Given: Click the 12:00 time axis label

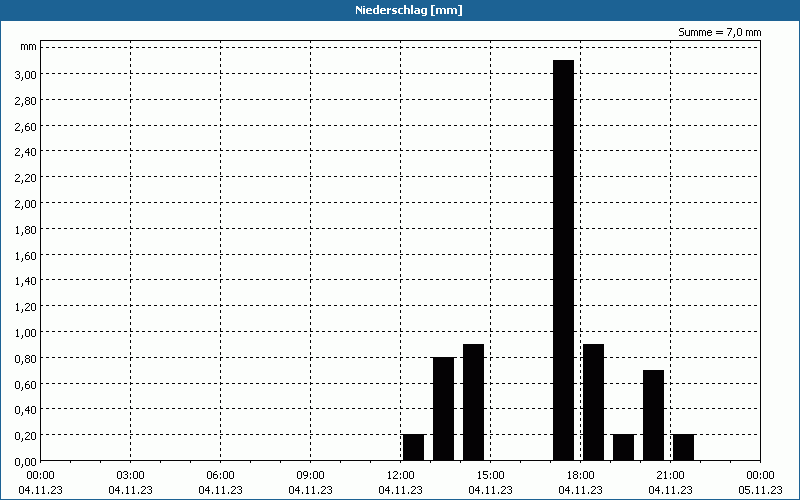Looking at the screenshot, I should point(401,476).
